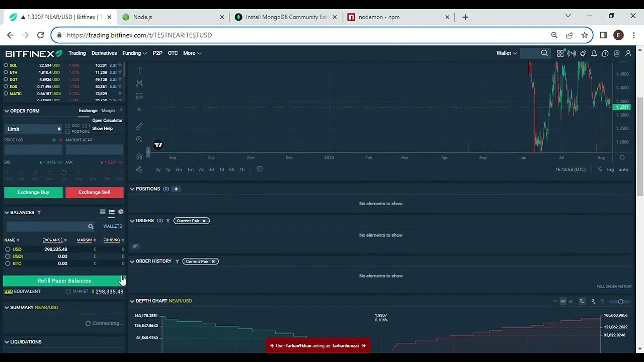This screenshot has width=644, height=362.
Task: Filter the Orders panel with funnel icon
Action: (168, 221)
